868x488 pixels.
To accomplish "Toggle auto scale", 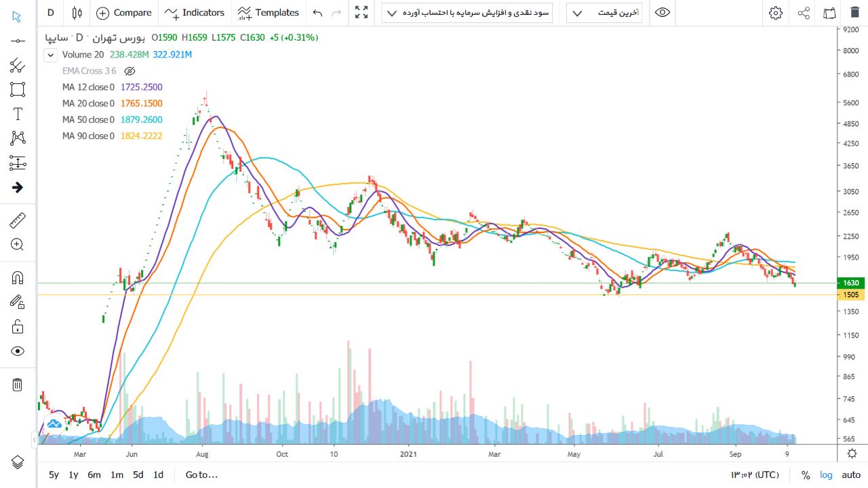I will [x=851, y=475].
